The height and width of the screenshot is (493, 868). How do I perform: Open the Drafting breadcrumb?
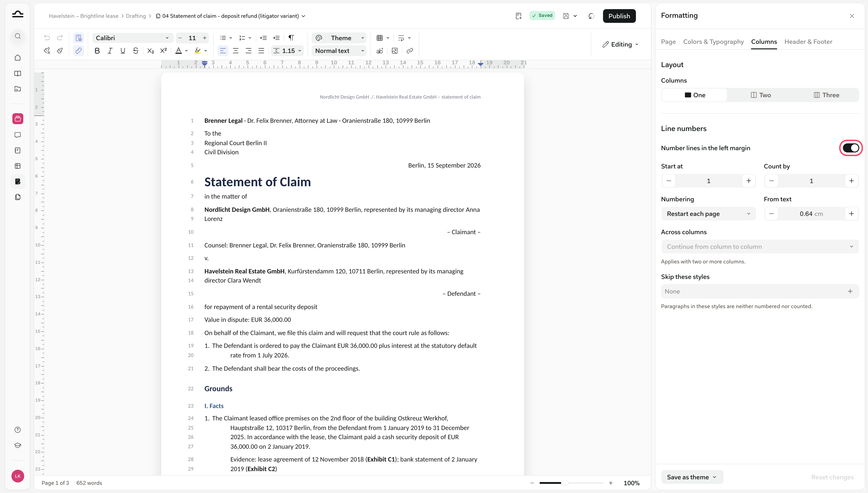[x=135, y=16]
